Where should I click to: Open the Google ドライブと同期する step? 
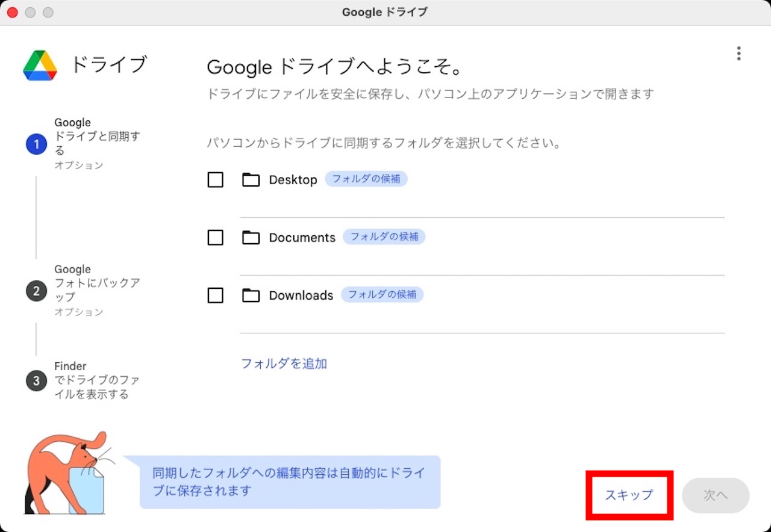click(x=97, y=144)
